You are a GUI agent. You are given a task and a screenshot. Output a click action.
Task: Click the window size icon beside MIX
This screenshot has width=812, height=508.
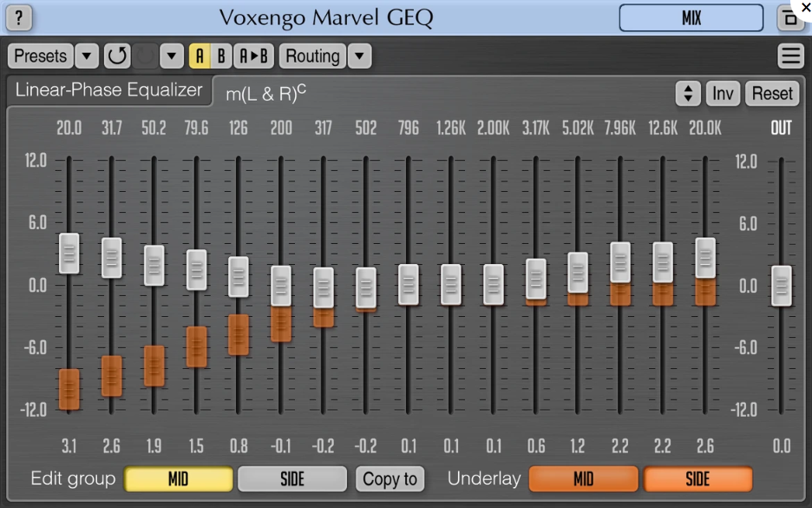pos(790,18)
